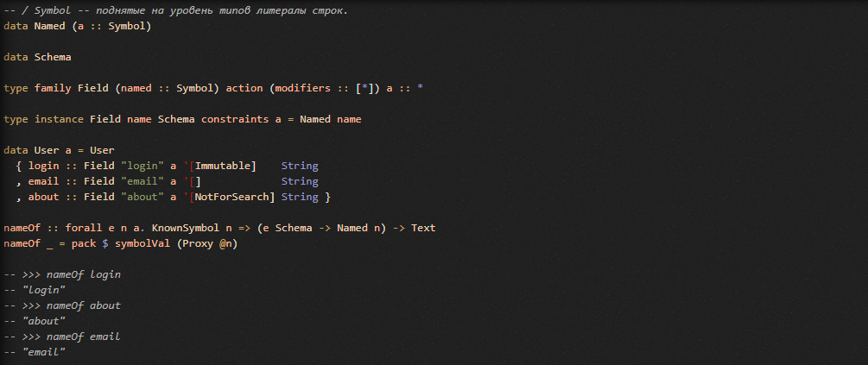
Task: Click 'forall' in nameOf signature
Action: pos(84,228)
